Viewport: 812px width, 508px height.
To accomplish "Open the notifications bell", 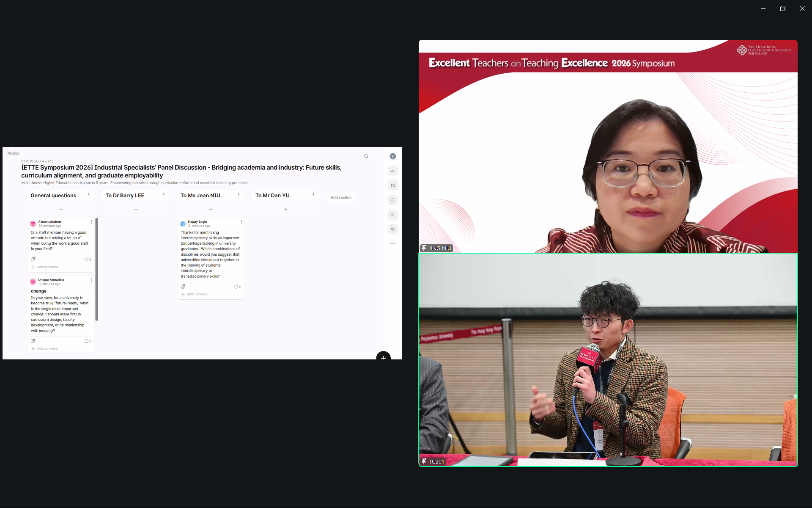I will click(392, 200).
